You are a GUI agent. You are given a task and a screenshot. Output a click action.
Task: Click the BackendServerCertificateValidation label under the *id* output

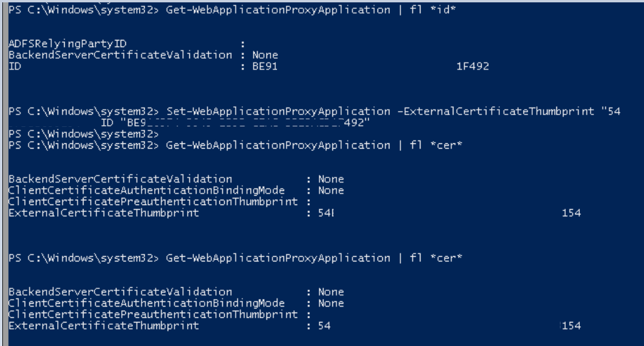[x=120, y=55]
